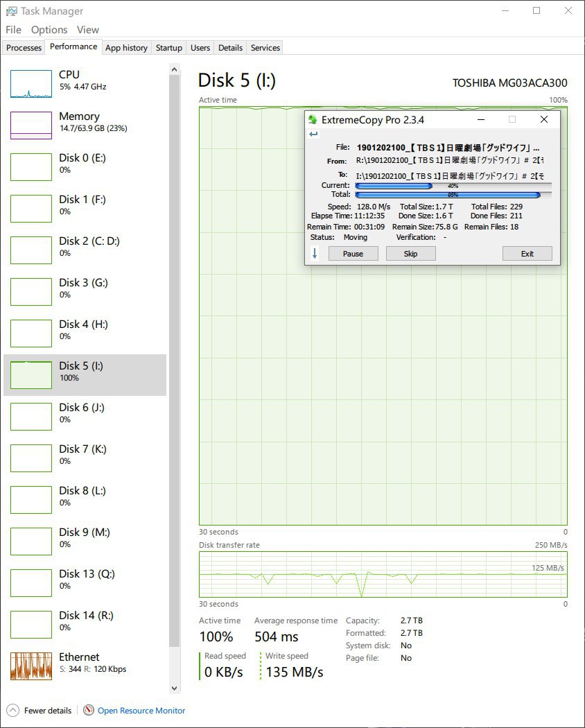Select Disk 14 (R:) in the sidebar
585x728 pixels.
85,621
